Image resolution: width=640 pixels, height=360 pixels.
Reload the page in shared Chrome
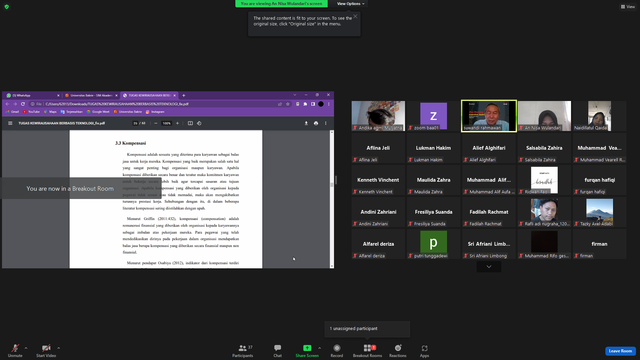23,104
